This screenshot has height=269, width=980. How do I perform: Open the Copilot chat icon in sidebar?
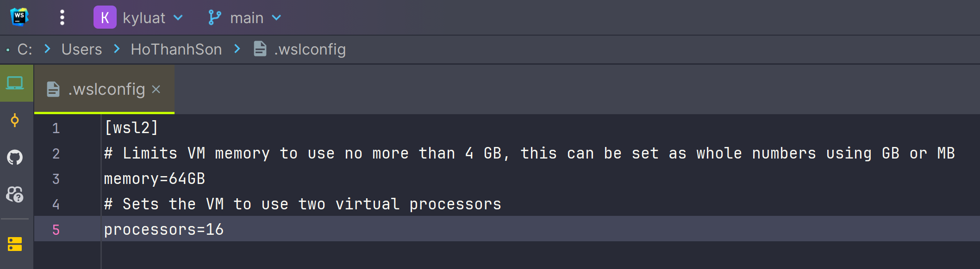(x=15, y=194)
